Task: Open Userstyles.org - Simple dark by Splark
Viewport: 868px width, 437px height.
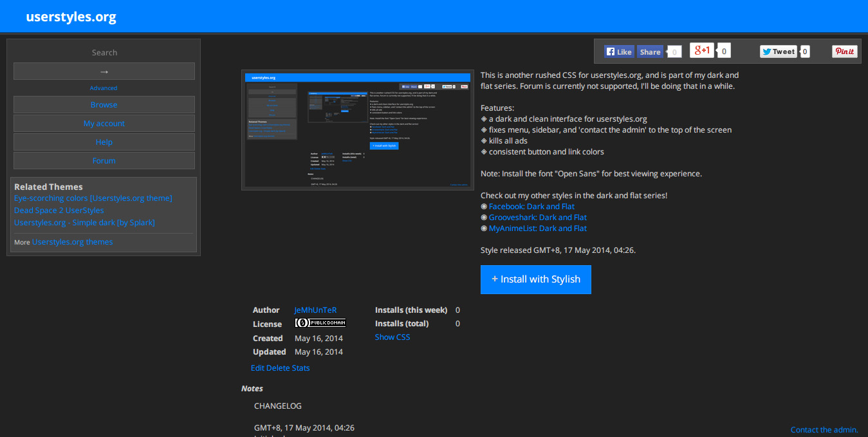Action: click(x=84, y=223)
